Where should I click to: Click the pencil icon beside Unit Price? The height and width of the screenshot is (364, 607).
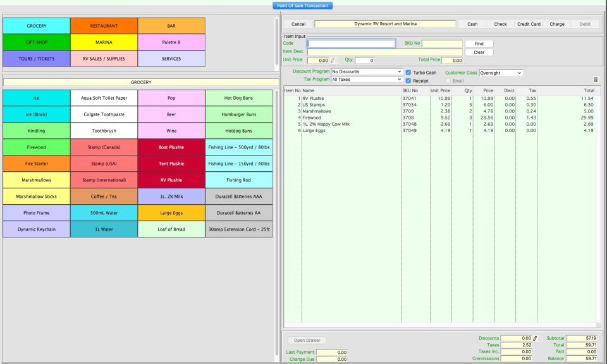[x=333, y=61]
